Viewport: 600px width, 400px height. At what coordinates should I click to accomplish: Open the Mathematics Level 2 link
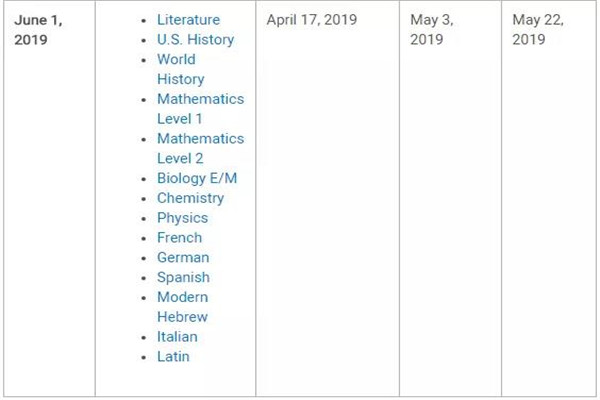(x=200, y=148)
